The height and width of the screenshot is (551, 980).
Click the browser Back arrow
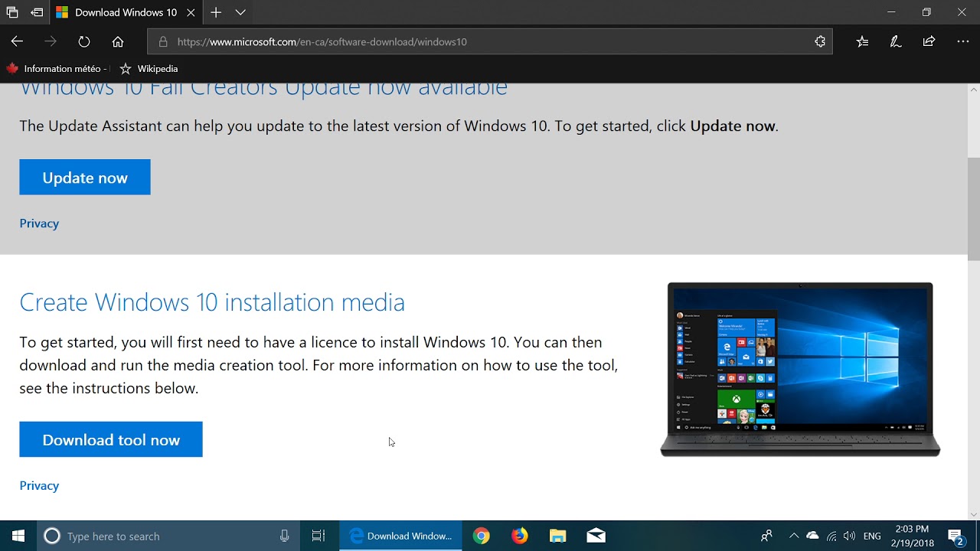coord(17,41)
